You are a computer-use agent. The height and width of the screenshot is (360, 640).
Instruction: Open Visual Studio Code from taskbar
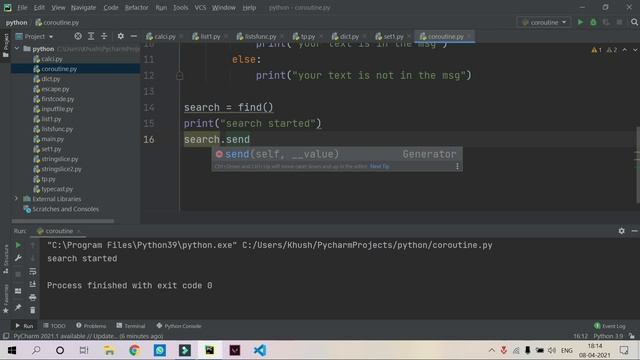(260, 350)
